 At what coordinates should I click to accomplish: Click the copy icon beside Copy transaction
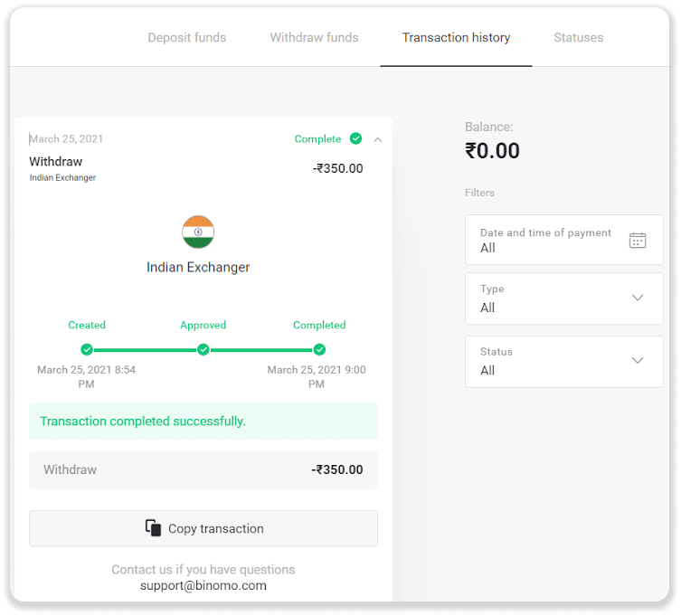[154, 528]
